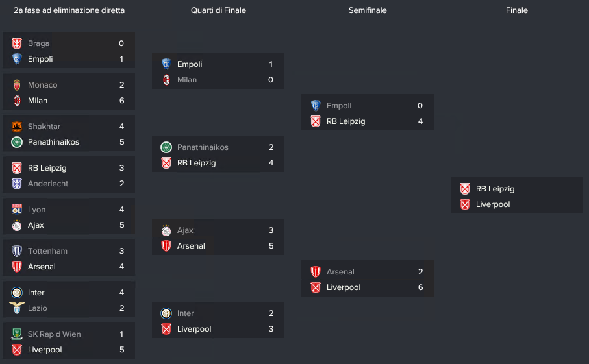Viewport: 589px width, 364px height.
Task: Click Liverpool team name in the final
Action: [x=493, y=204]
